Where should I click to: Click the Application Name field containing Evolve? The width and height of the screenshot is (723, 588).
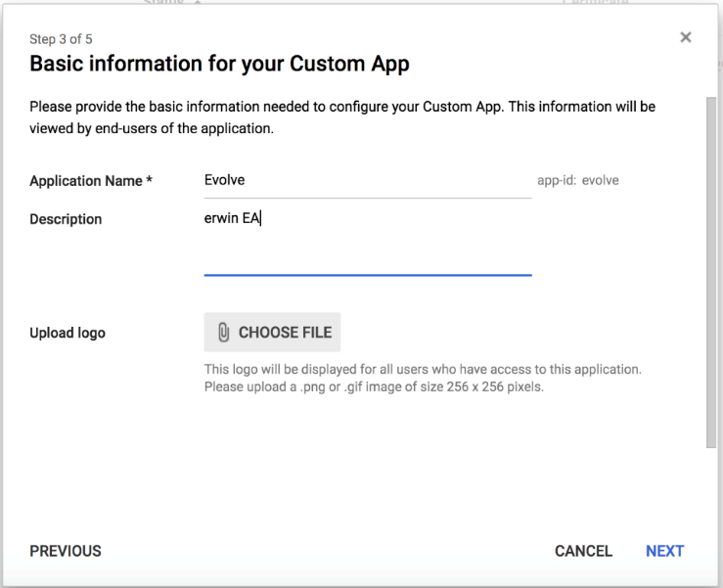point(367,181)
